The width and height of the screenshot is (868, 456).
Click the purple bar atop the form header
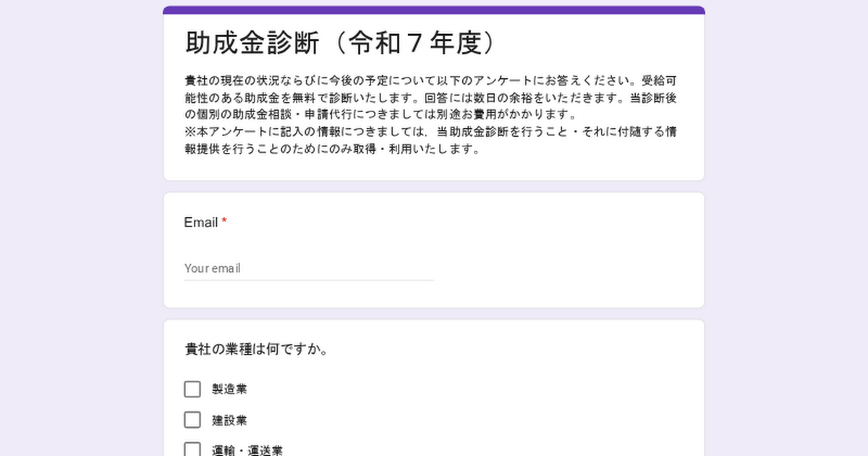(x=434, y=10)
